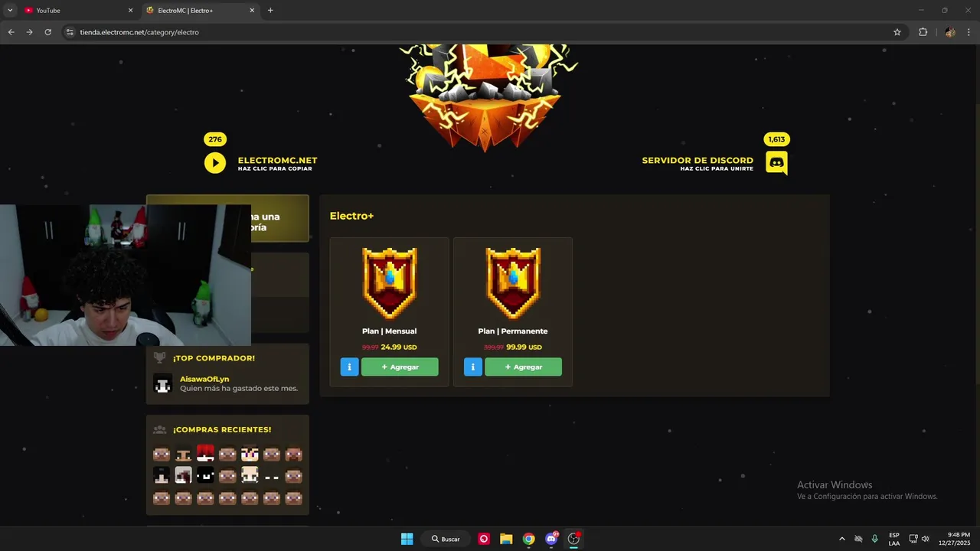Image resolution: width=980 pixels, height=551 pixels.
Task: Open info for Plan Mensual
Action: [349, 367]
